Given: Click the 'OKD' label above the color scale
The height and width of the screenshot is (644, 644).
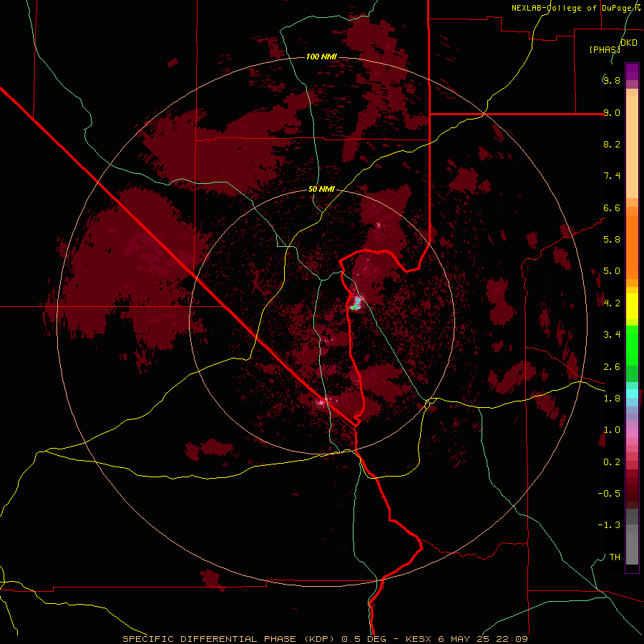Looking at the screenshot, I should point(629,43).
